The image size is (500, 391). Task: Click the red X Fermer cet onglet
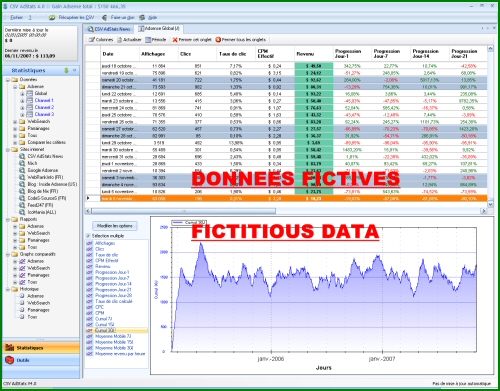tap(175, 40)
